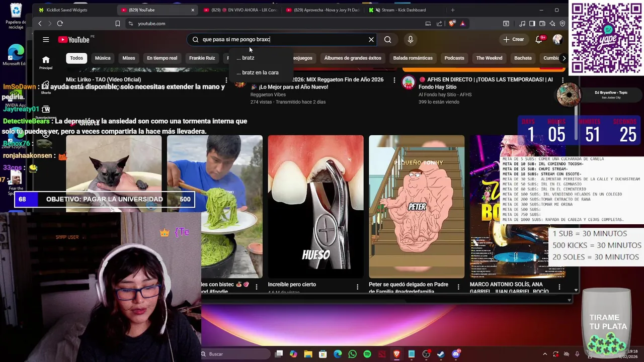Switch to the 'EN VIVO AHORA - LIX' tab
644x362 pixels.
[240, 10]
